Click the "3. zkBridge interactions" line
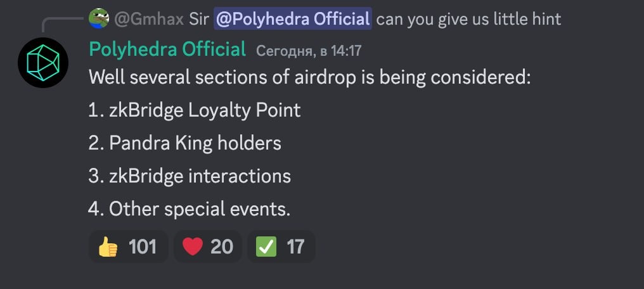 (x=190, y=176)
